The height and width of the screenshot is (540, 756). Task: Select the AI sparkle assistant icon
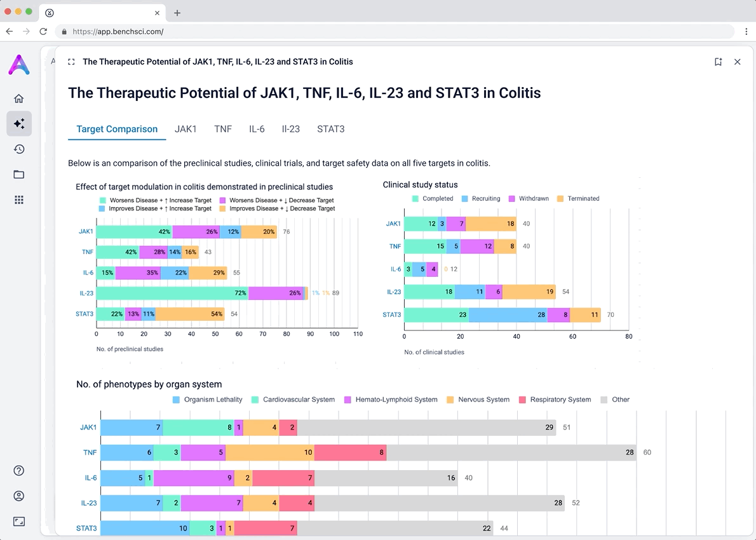(19, 124)
